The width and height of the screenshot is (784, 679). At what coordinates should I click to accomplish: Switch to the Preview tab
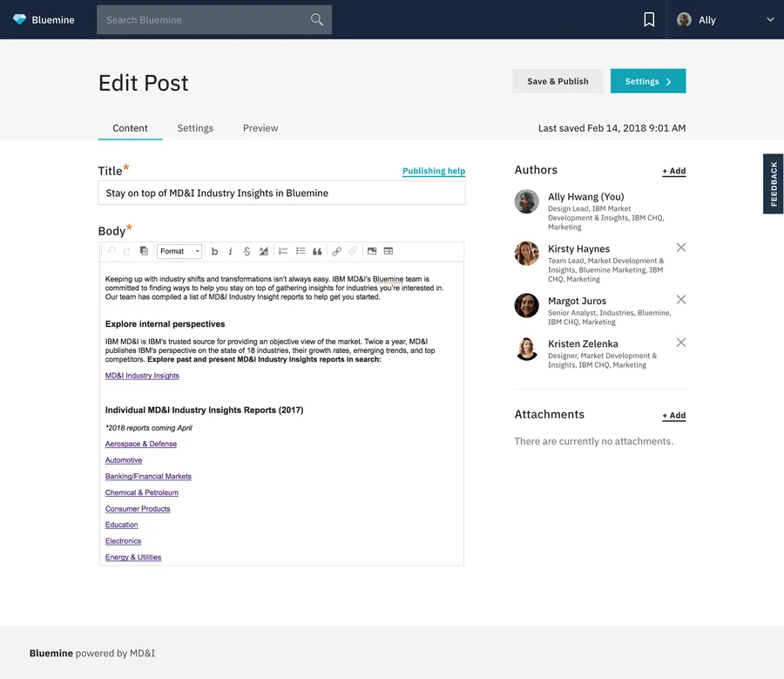click(x=260, y=128)
